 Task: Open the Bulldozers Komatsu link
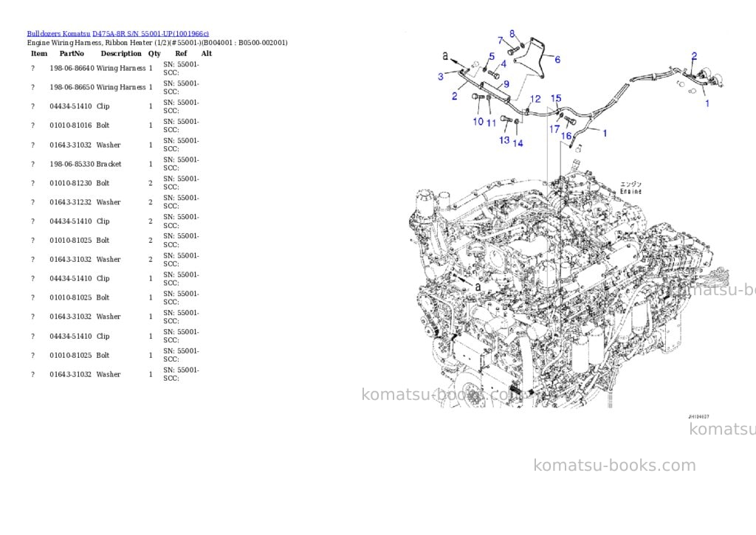(58, 34)
